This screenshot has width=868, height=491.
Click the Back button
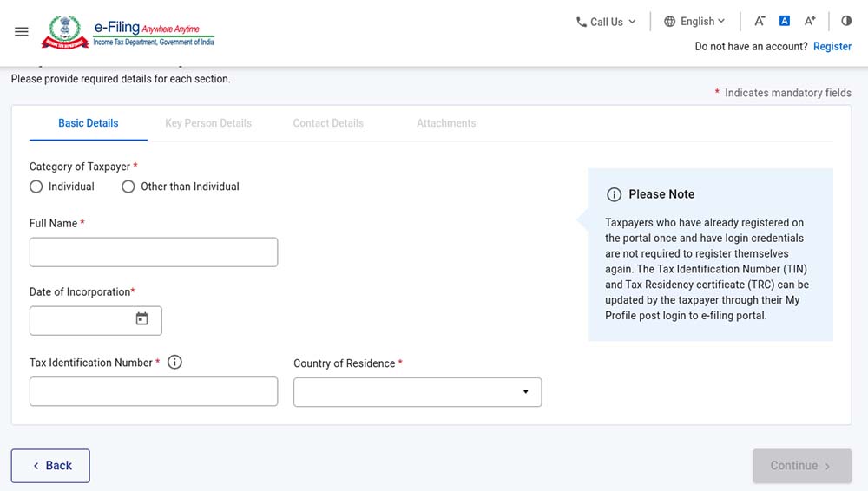(x=50, y=466)
